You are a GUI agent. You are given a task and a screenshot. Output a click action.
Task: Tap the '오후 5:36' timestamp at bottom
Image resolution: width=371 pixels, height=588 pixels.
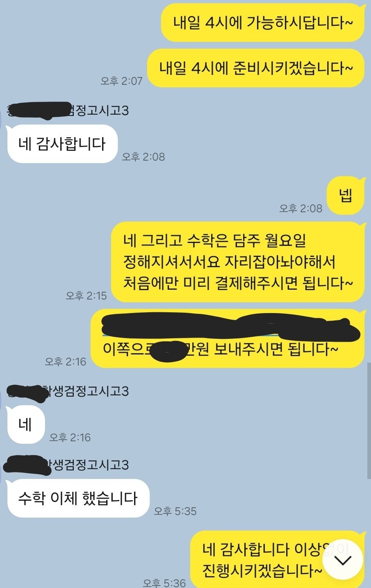164,582
